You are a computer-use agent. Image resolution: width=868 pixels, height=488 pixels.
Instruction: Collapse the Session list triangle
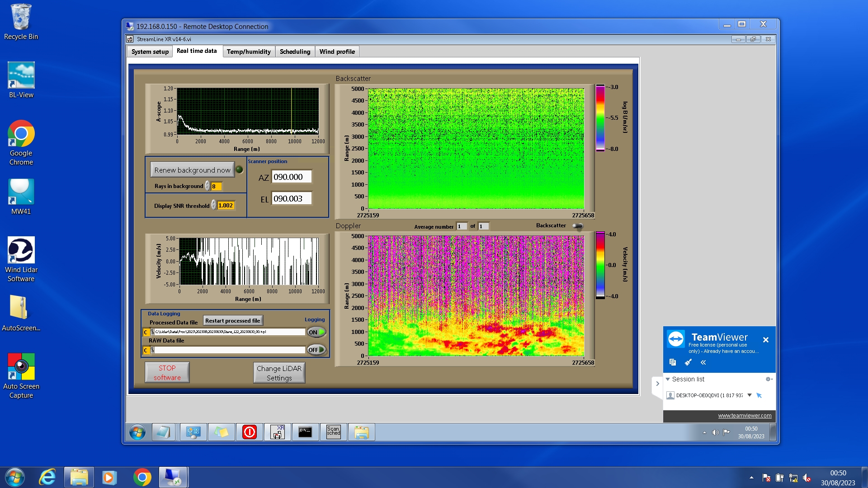tap(668, 379)
